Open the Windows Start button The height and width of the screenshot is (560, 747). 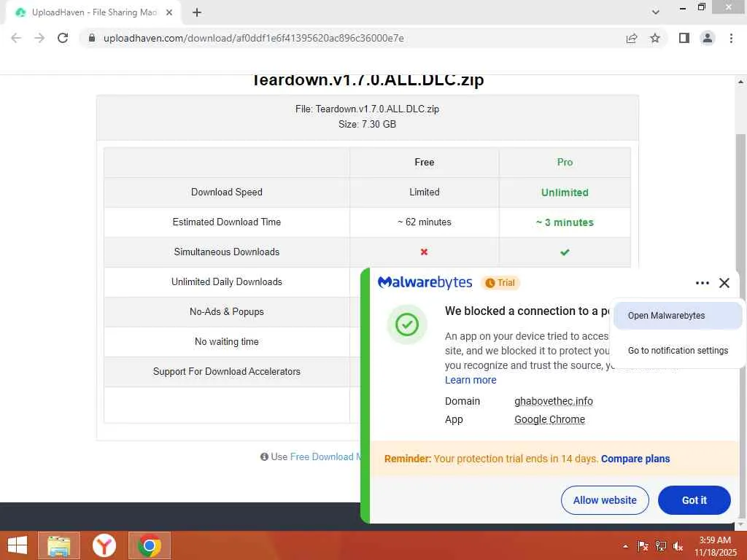(x=18, y=545)
